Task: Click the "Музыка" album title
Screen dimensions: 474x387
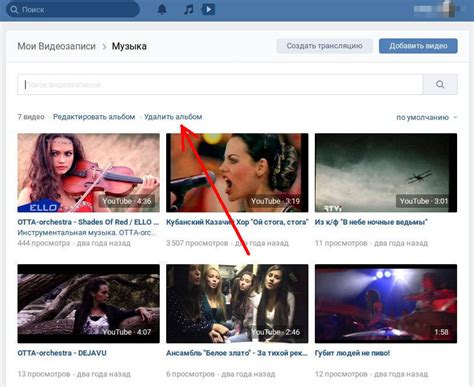Action: point(129,46)
